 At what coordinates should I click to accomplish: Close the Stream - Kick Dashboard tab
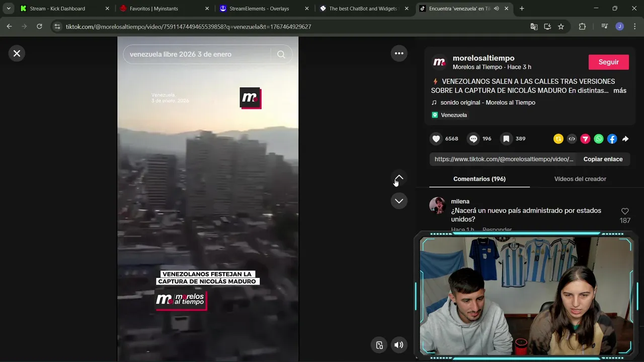tap(107, 9)
